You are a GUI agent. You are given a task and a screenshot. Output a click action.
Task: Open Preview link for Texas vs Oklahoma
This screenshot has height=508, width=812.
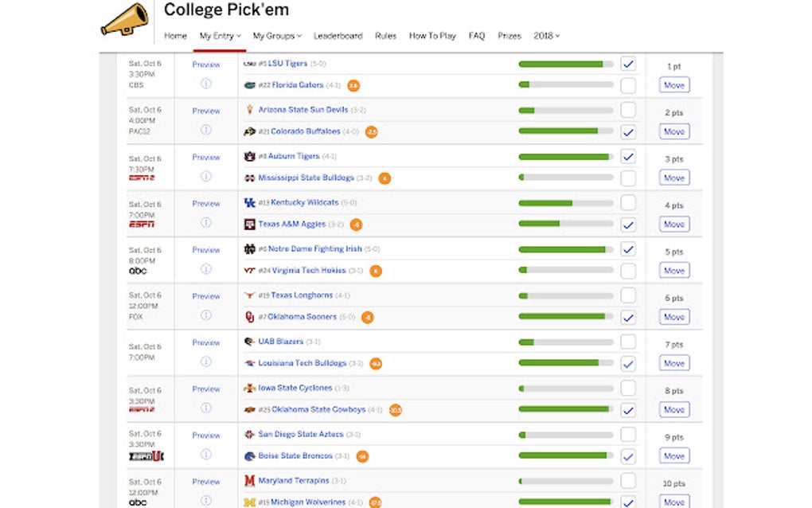[205, 296]
